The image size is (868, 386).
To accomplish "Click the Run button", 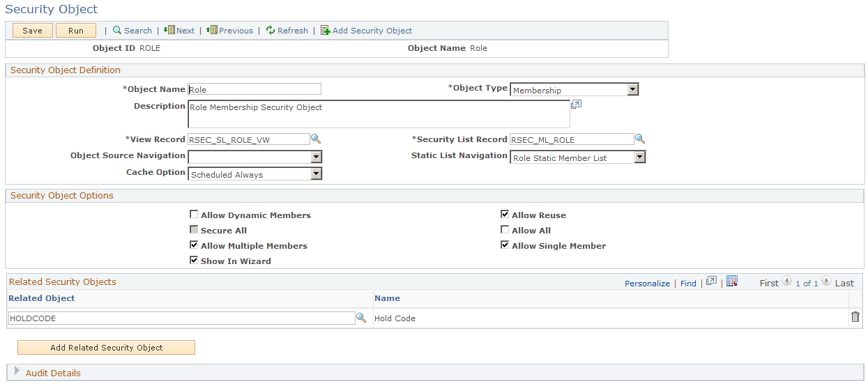I will tap(76, 31).
